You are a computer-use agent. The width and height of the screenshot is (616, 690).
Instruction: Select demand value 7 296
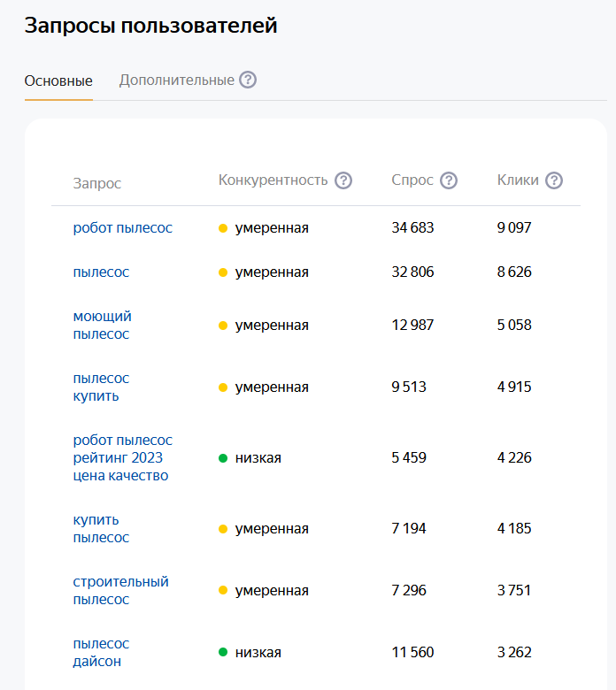[x=409, y=590]
